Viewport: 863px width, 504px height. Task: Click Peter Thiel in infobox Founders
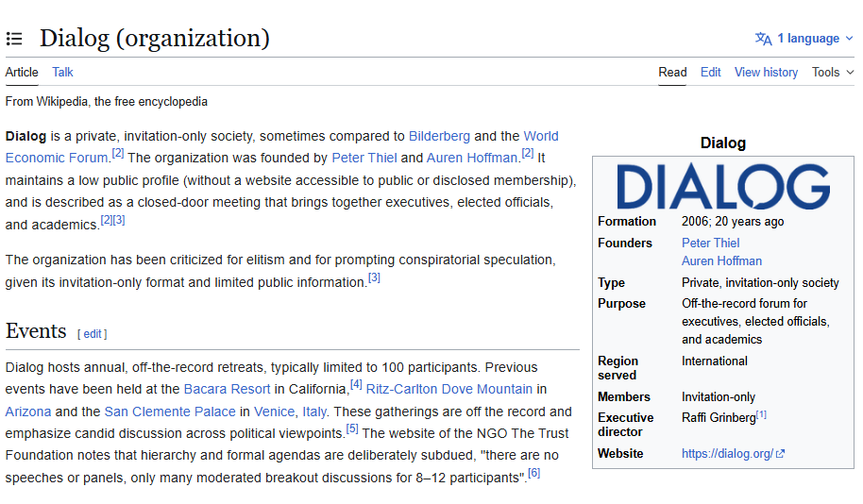[x=711, y=244]
